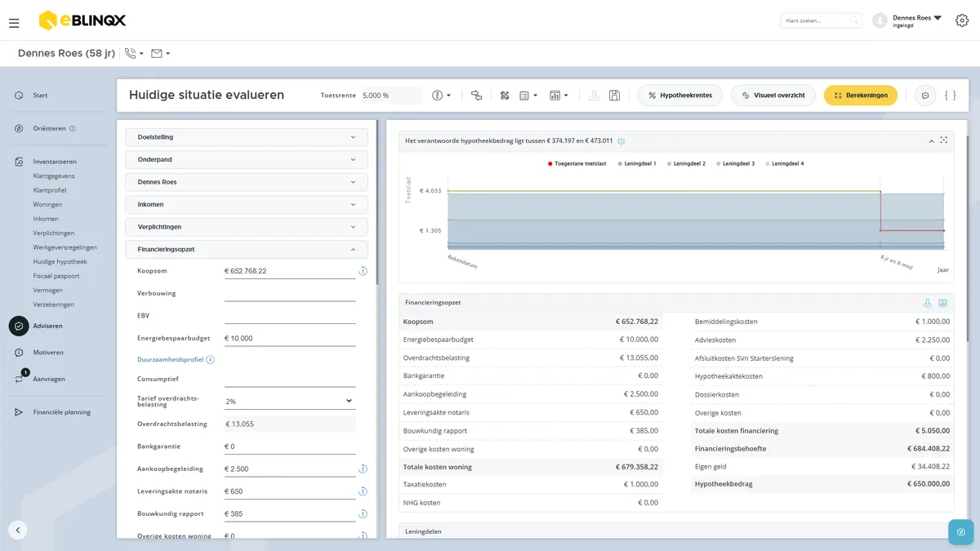Click the curly braces icon in toolbar
Viewport: 980px width, 551px height.
coord(950,96)
